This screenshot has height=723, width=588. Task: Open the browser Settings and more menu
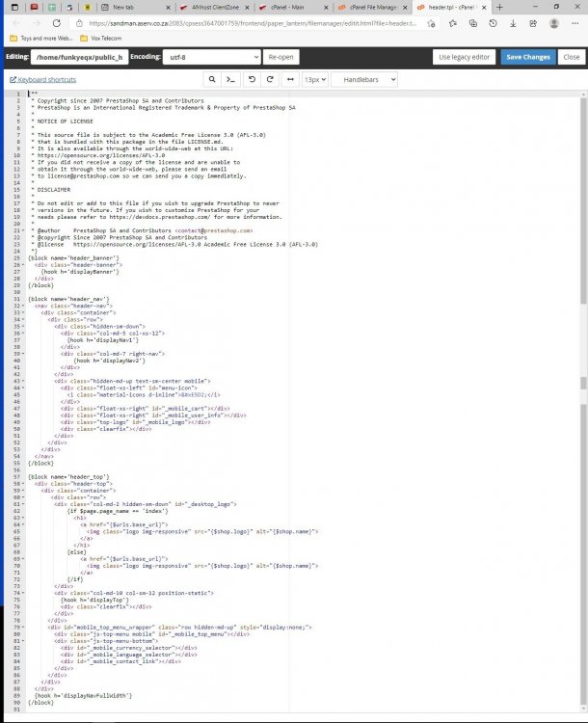click(575, 23)
